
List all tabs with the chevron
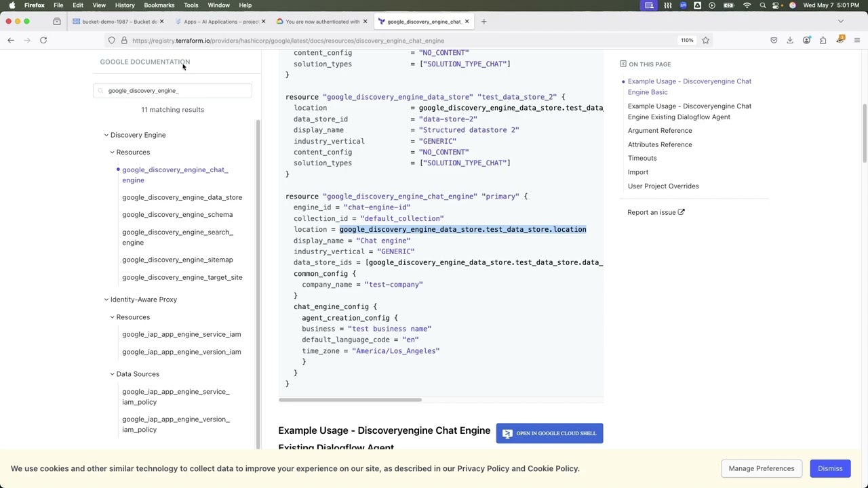click(841, 22)
